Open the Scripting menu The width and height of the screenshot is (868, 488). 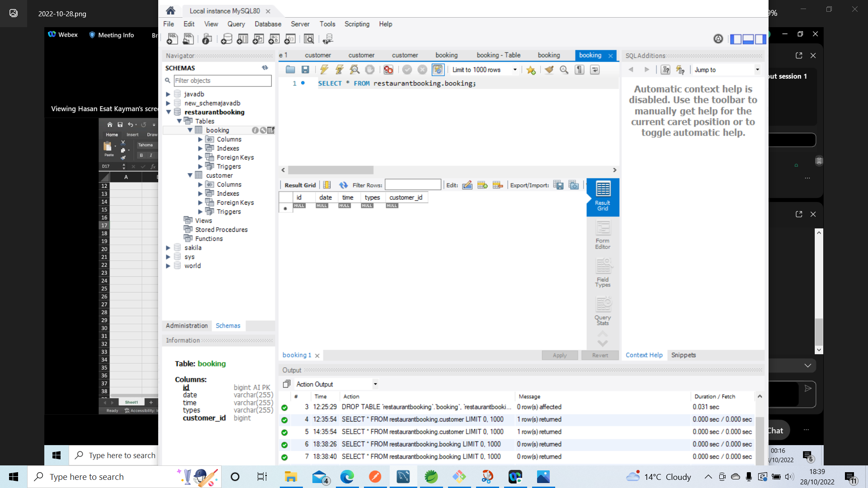pos(357,24)
